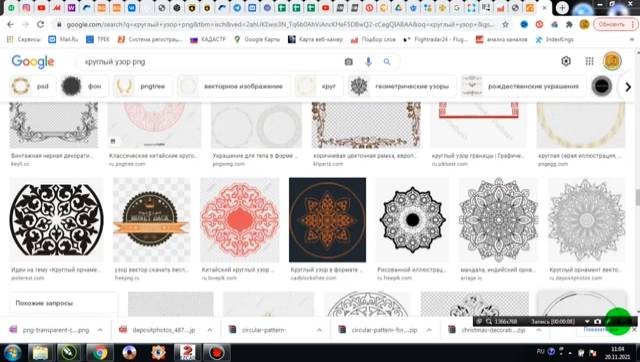
Task: Reload the current Google page
Action: (x=40, y=24)
